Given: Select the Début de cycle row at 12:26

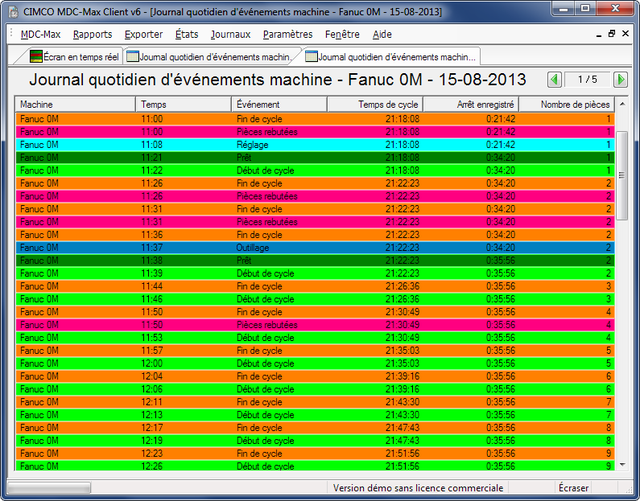Looking at the screenshot, I should tap(315, 465).
